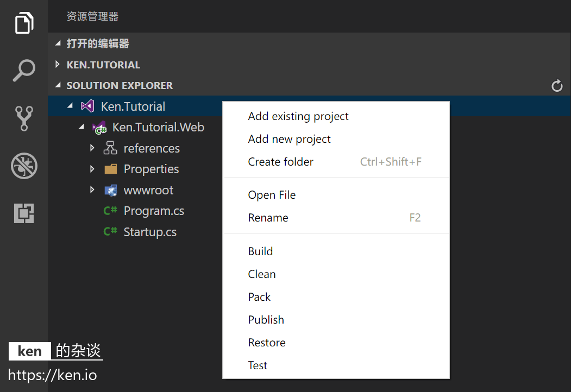Click the C# icon beside Startup.cs
571x392 pixels.
110,231
